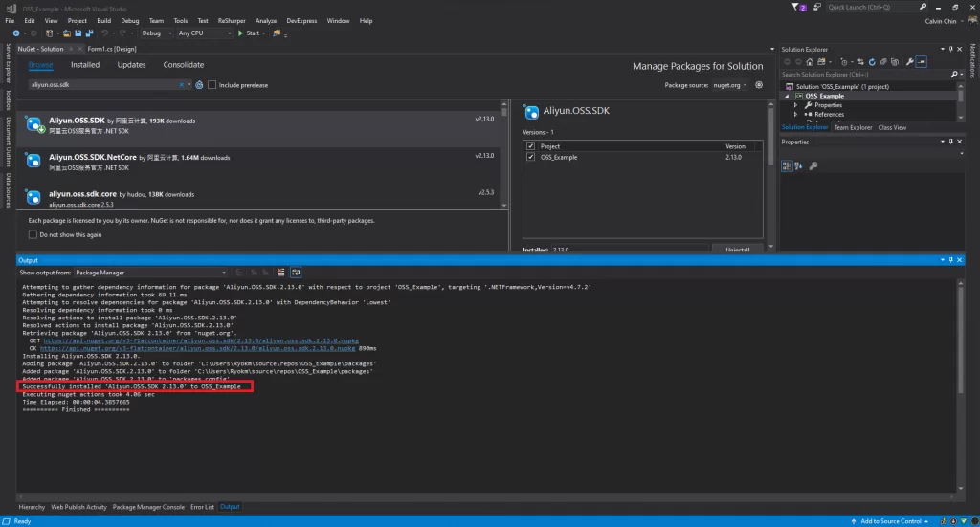Check the Do not show this again box
Screen dimensions: 980x527
pyautogui.click(x=33, y=234)
